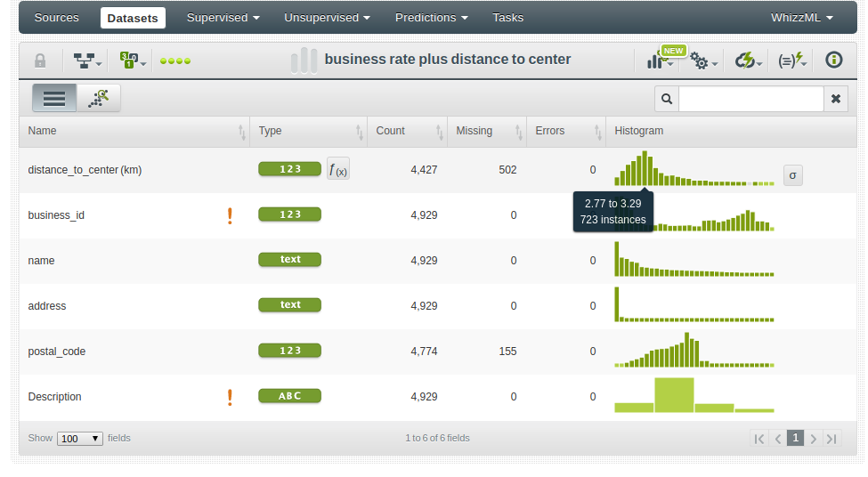Open the workflow origin dropdown

pos(87,61)
